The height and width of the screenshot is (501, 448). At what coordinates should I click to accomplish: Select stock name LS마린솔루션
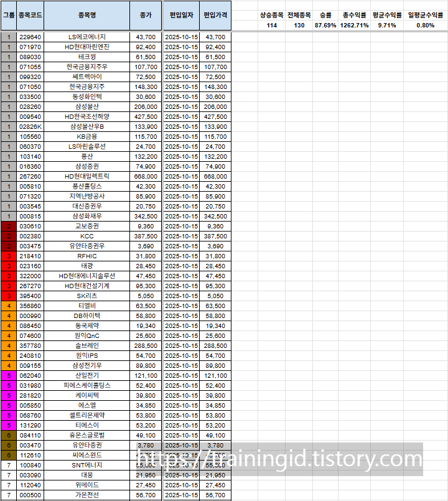click(x=87, y=146)
